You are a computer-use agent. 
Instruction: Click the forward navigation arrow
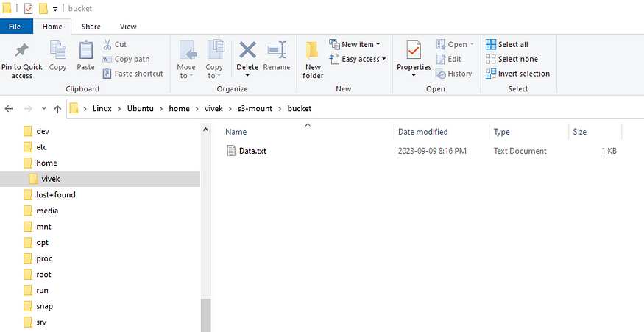(28, 109)
